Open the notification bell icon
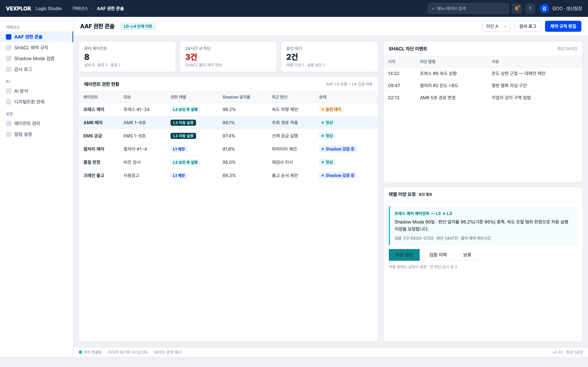 coord(517,8)
